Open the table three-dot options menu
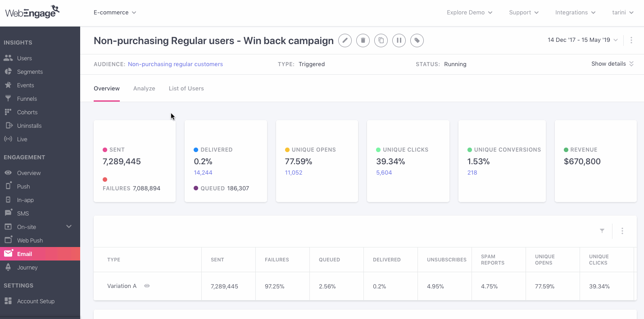This screenshot has width=644, height=319. [622, 231]
